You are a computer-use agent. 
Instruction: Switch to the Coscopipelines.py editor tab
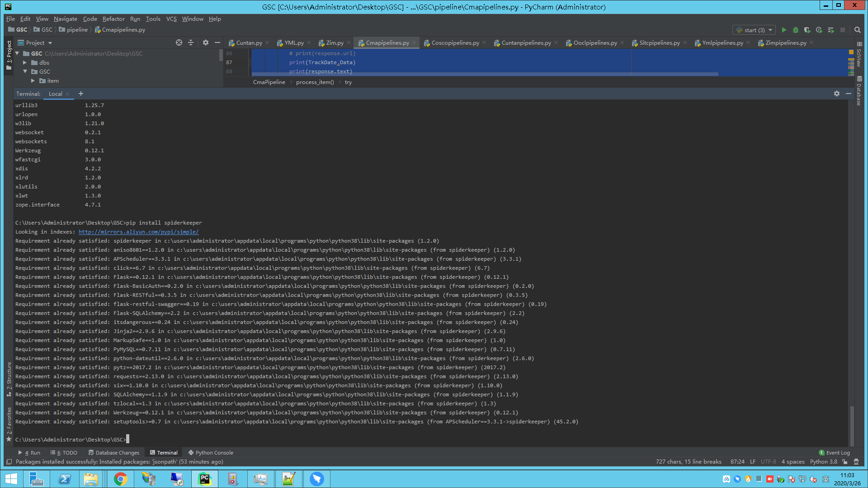click(455, 43)
